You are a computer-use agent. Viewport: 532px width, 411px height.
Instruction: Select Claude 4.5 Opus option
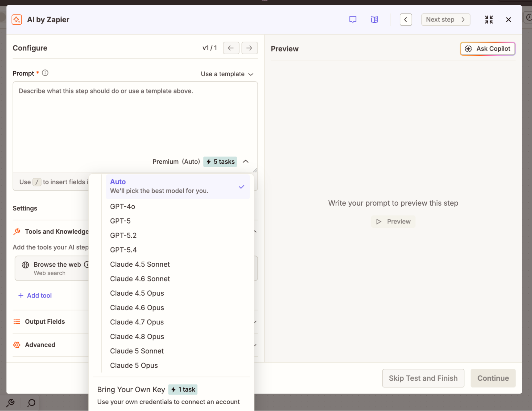[x=178, y=293]
